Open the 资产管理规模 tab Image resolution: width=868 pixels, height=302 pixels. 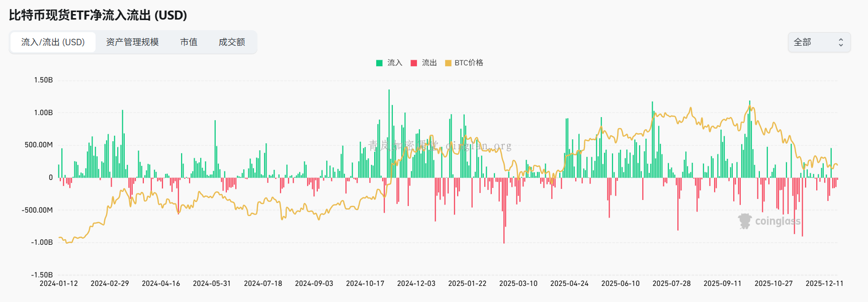click(132, 42)
